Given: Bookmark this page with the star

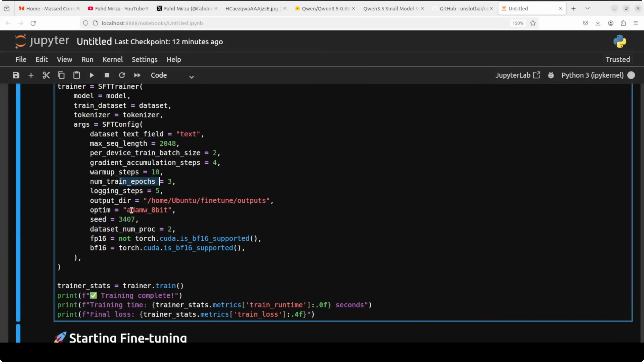Looking at the screenshot, I should click(x=533, y=23).
